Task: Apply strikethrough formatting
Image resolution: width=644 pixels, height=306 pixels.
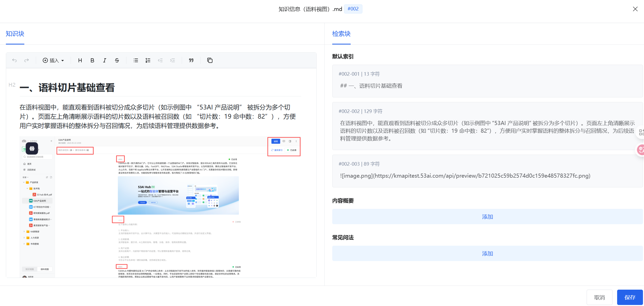Action: click(x=117, y=60)
